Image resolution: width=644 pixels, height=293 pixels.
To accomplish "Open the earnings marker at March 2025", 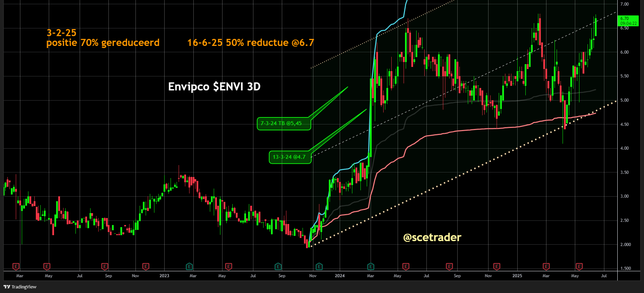I will pos(546,267).
